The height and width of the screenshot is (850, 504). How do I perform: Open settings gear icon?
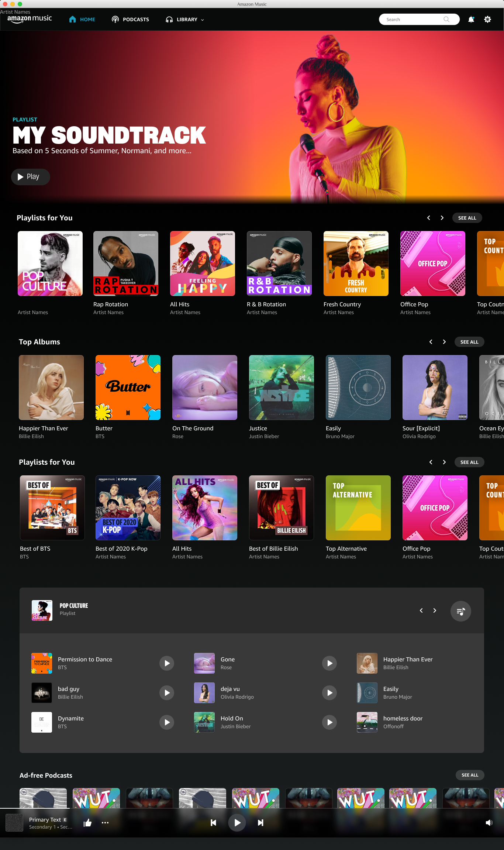pos(488,20)
